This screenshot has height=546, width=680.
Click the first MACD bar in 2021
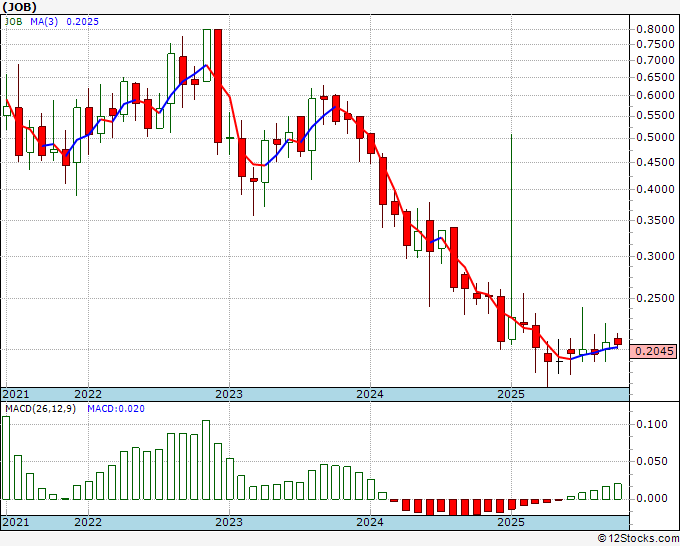tap(6, 458)
